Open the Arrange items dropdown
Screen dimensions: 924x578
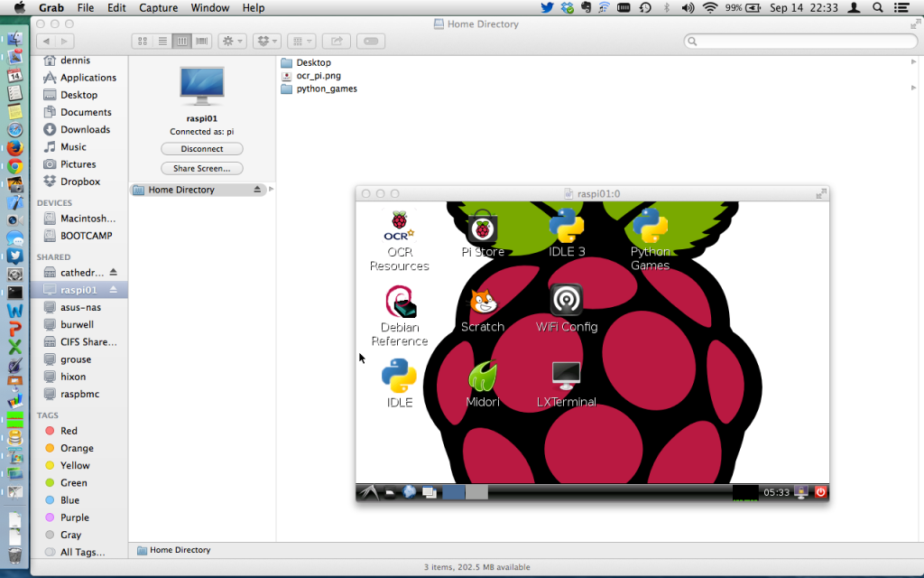(301, 42)
